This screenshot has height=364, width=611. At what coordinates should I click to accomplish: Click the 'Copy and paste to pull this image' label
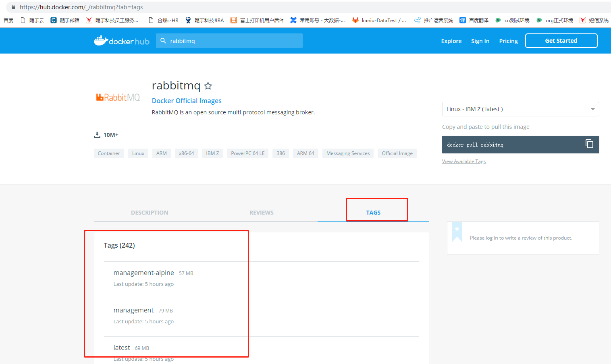pyautogui.click(x=486, y=127)
